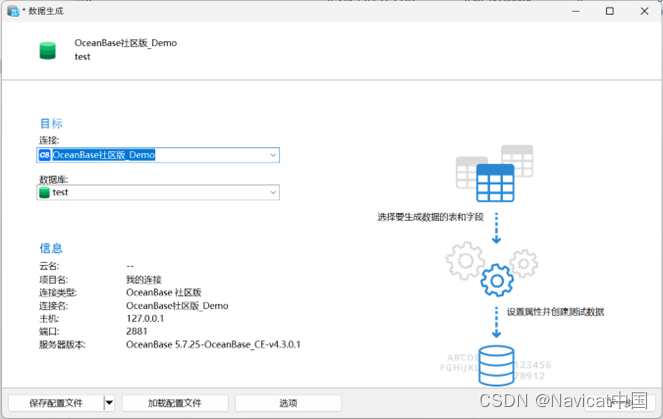The width and height of the screenshot is (663, 419).
Task: Click the 信息 section heading
Action: click(x=51, y=248)
